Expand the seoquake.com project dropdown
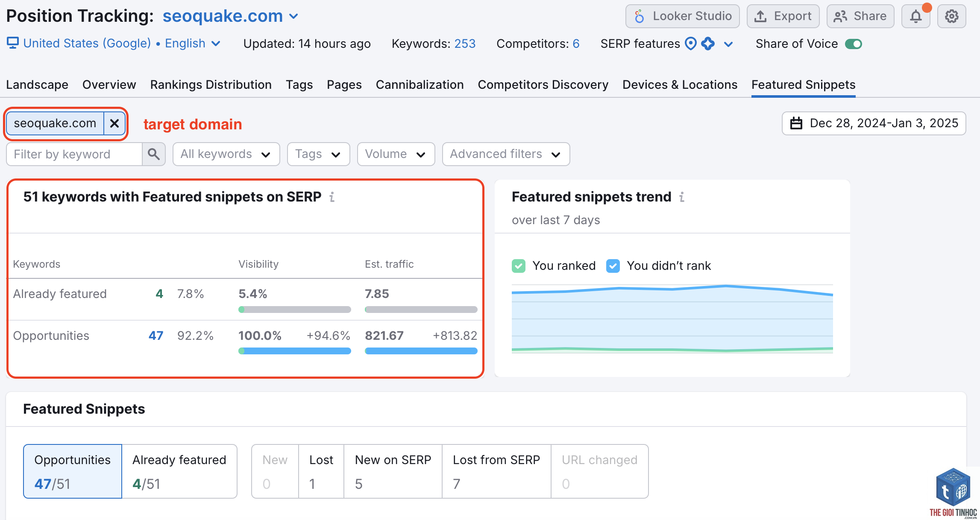The image size is (980, 520). coord(293,17)
